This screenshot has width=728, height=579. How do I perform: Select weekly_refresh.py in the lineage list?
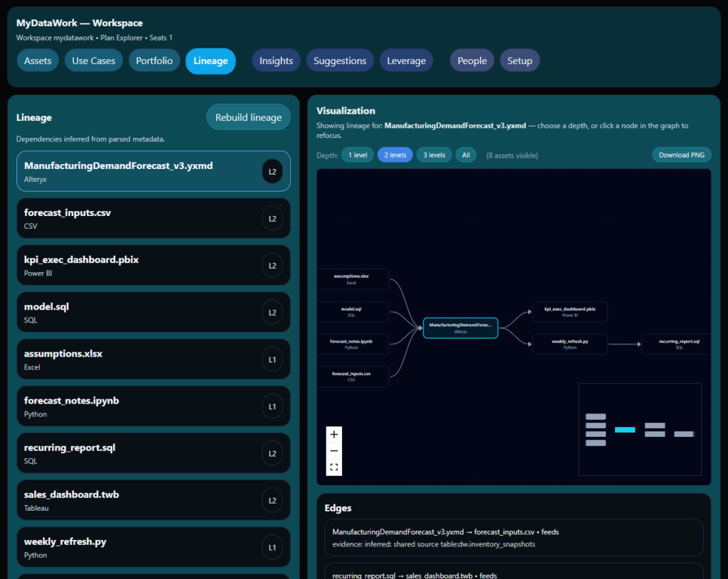tap(154, 548)
